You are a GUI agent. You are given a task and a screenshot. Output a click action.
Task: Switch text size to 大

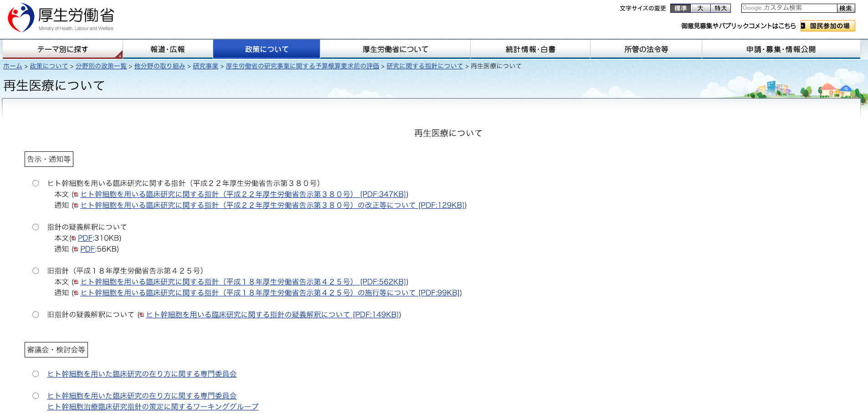(x=700, y=8)
